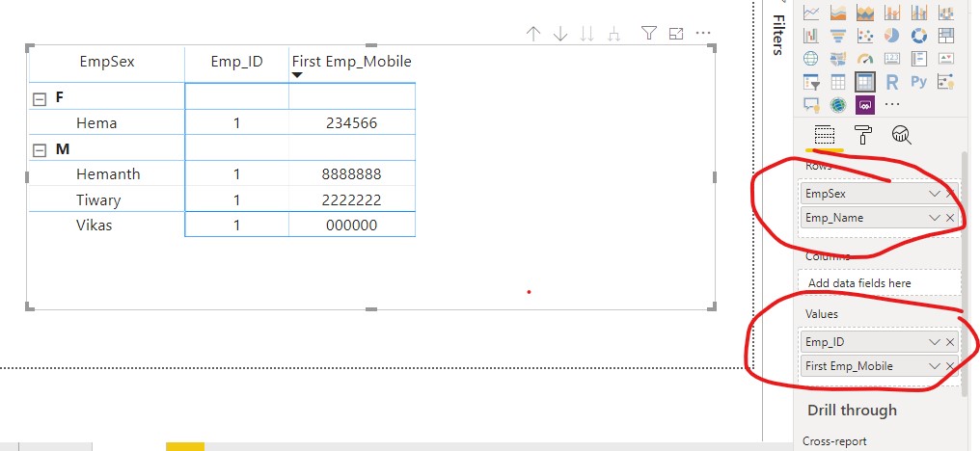Select the Treemap visualization
The width and height of the screenshot is (980, 451).
pyautogui.click(x=946, y=36)
